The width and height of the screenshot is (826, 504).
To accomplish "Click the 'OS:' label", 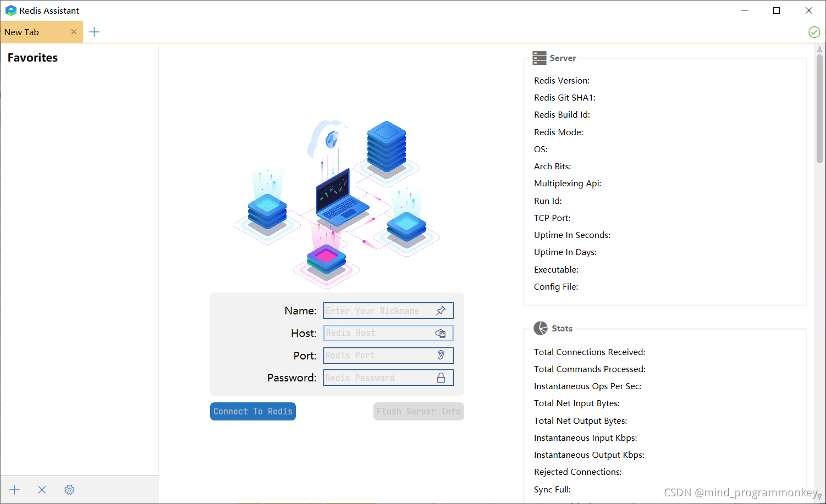I will point(541,149).
